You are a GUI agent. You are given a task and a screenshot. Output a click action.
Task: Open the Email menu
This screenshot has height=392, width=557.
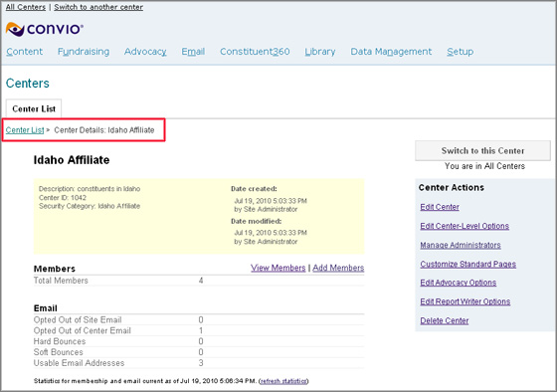[193, 52]
